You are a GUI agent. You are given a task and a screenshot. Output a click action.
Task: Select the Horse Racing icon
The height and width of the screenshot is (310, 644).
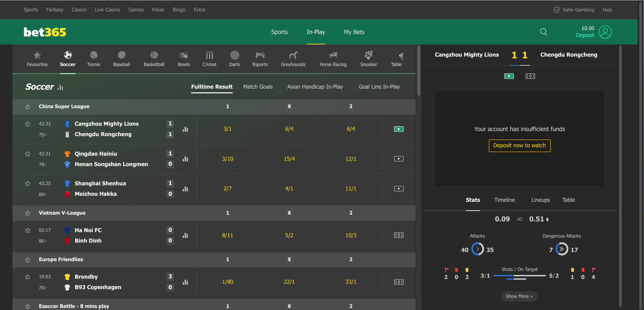pyautogui.click(x=333, y=55)
